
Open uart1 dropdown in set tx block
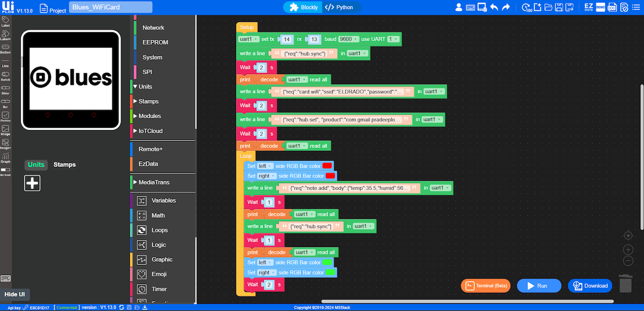(x=248, y=39)
